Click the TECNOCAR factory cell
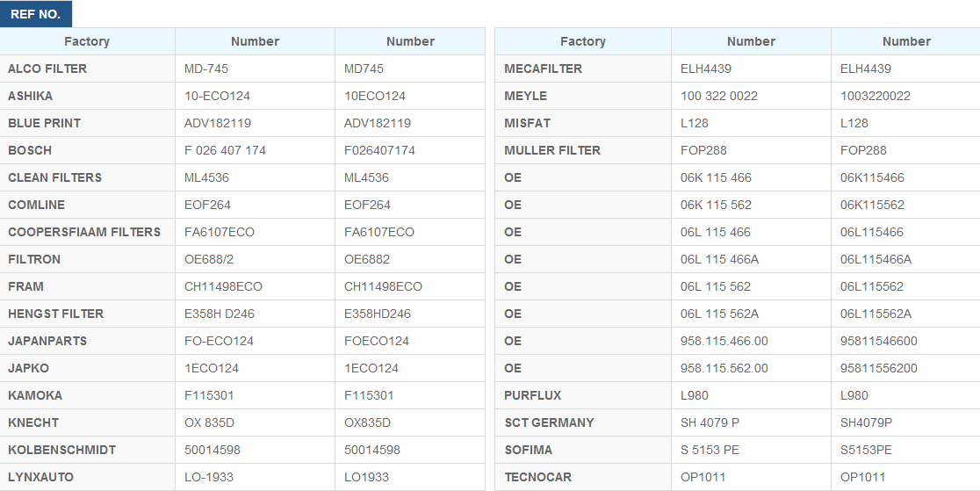The width and height of the screenshot is (980, 491). click(537, 477)
